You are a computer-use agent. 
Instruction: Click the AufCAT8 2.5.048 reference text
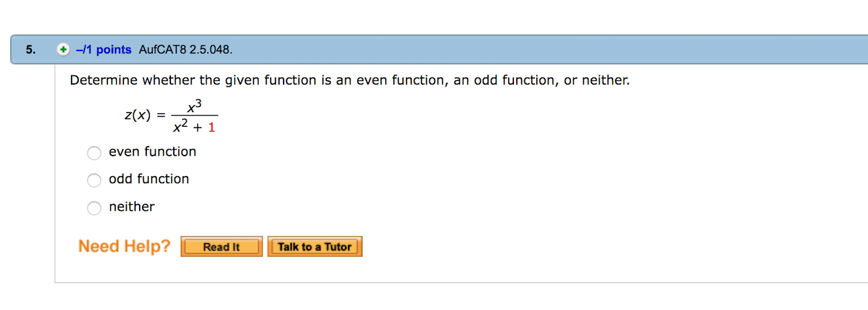click(x=186, y=50)
